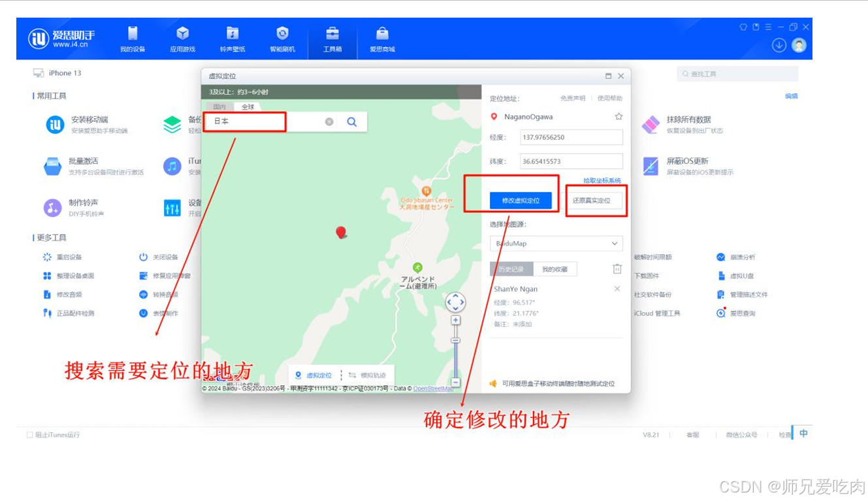Screen dimensions: 868x501
Task: Click the iCloud 管理工具 entry
Action: pos(657,314)
